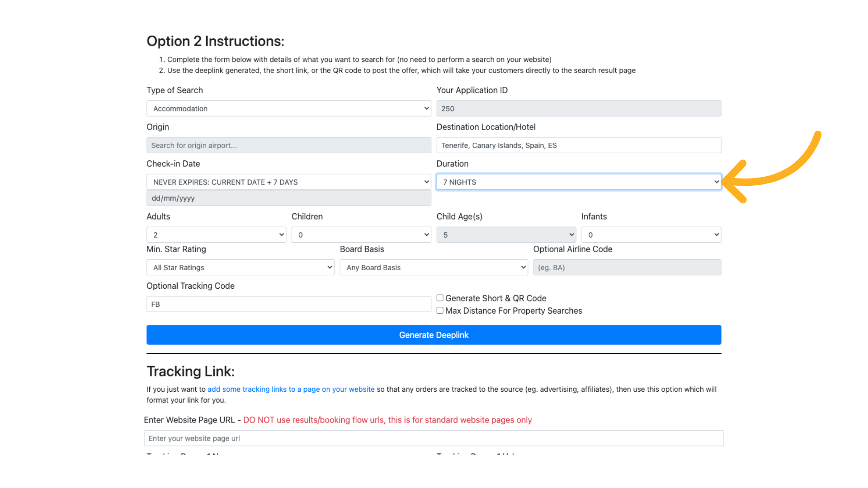The height and width of the screenshot is (488, 868).
Task: Click the dd/mm/yyyy date field
Action: click(x=288, y=198)
